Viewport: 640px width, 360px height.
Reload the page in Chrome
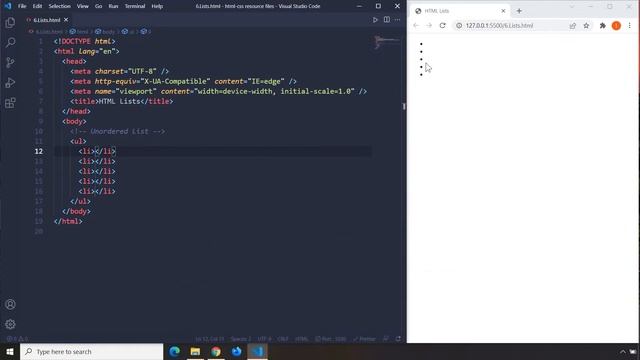[x=442, y=25]
